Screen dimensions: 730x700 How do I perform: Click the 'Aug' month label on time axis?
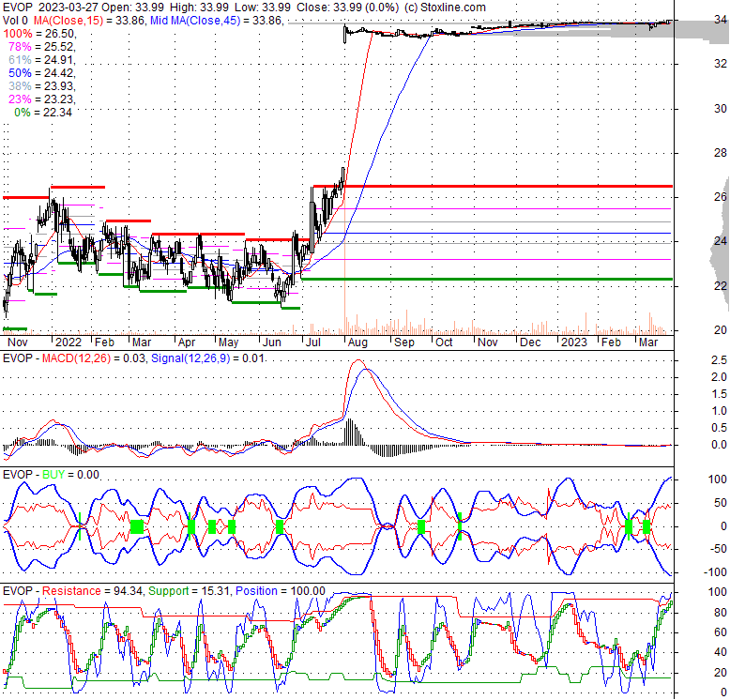point(357,342)
